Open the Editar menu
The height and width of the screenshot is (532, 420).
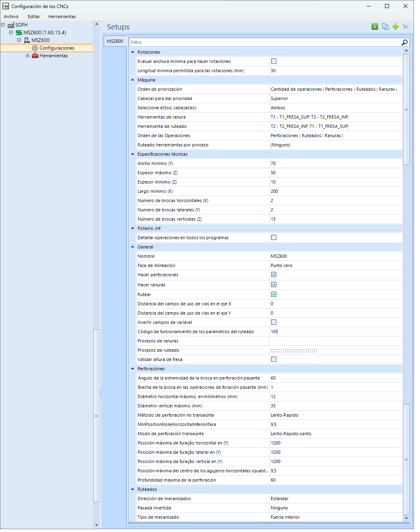click(x=34, y=17)
